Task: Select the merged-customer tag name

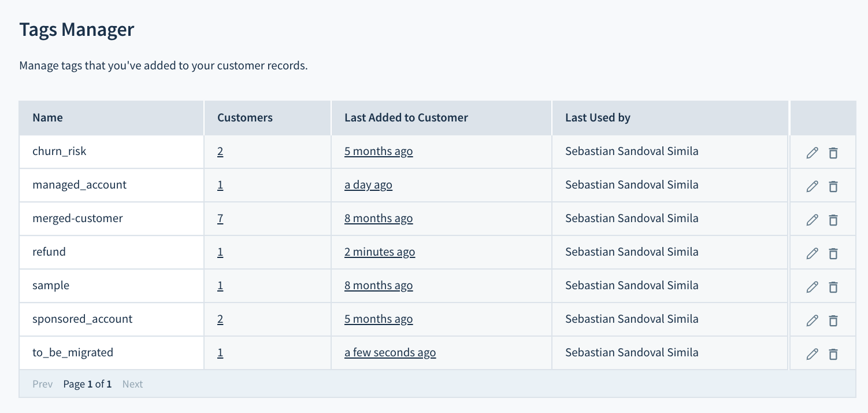Action: point(77,219)
